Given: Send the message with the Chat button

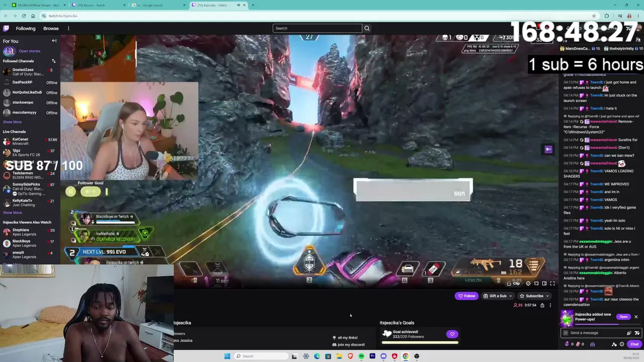Looking at the screenshot, I should [634, 344].
